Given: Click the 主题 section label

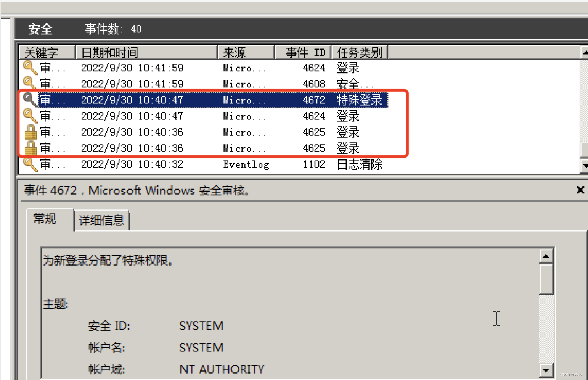Looking at the screenshot, I should 56,304.
